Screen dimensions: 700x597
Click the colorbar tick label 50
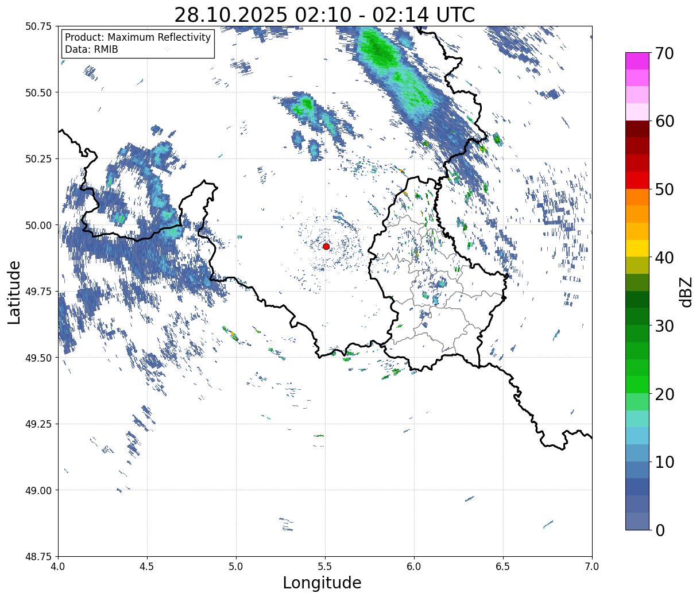[x=664, y=189]
